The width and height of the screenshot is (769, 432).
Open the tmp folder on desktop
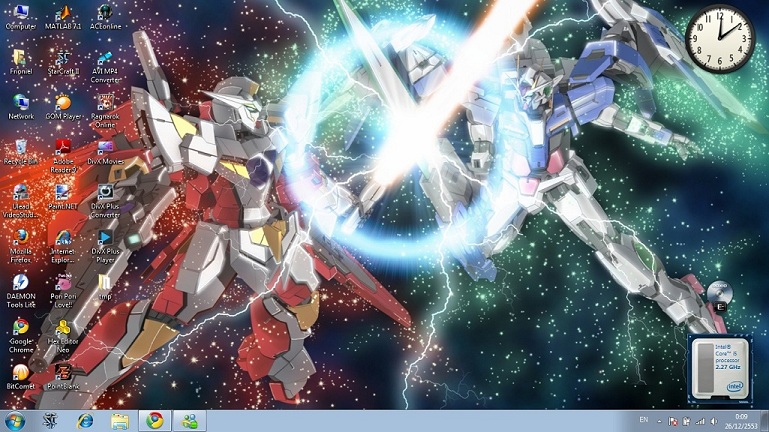(x=105, y=288)
